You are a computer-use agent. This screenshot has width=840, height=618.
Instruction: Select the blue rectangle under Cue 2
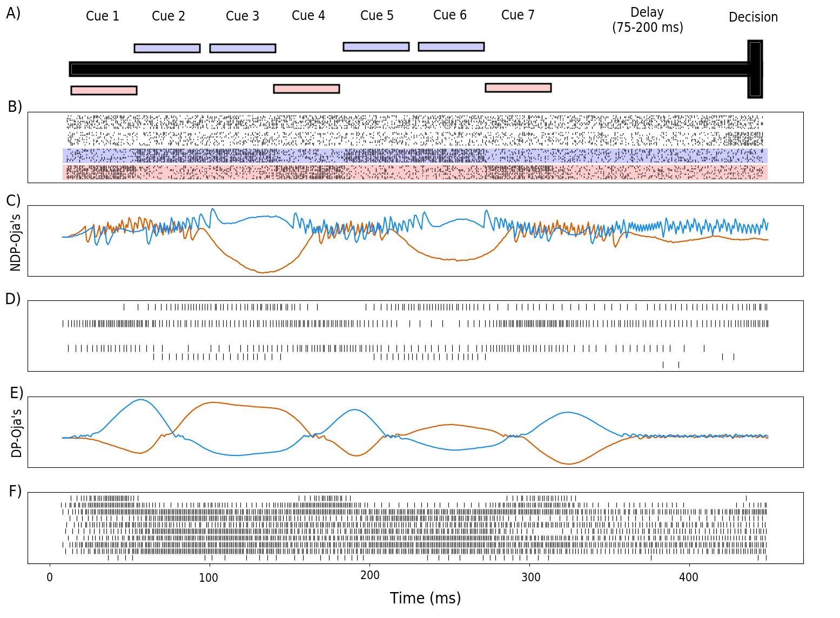[x=167, y=48]
